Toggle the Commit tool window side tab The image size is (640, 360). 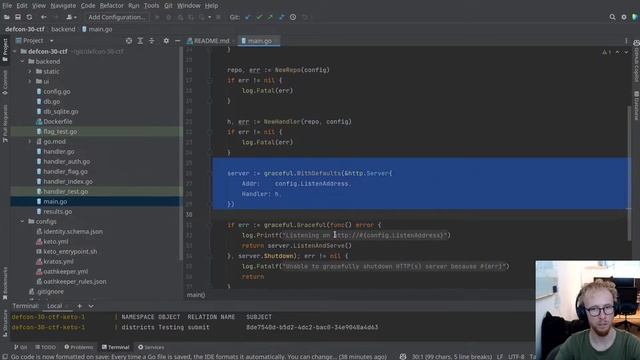coord(5,82)
